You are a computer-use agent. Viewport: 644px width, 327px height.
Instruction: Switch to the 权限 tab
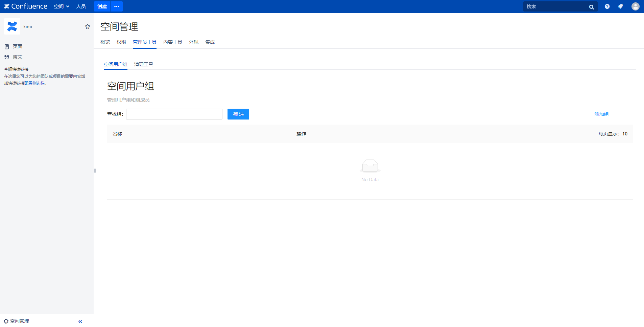(121, 42)
